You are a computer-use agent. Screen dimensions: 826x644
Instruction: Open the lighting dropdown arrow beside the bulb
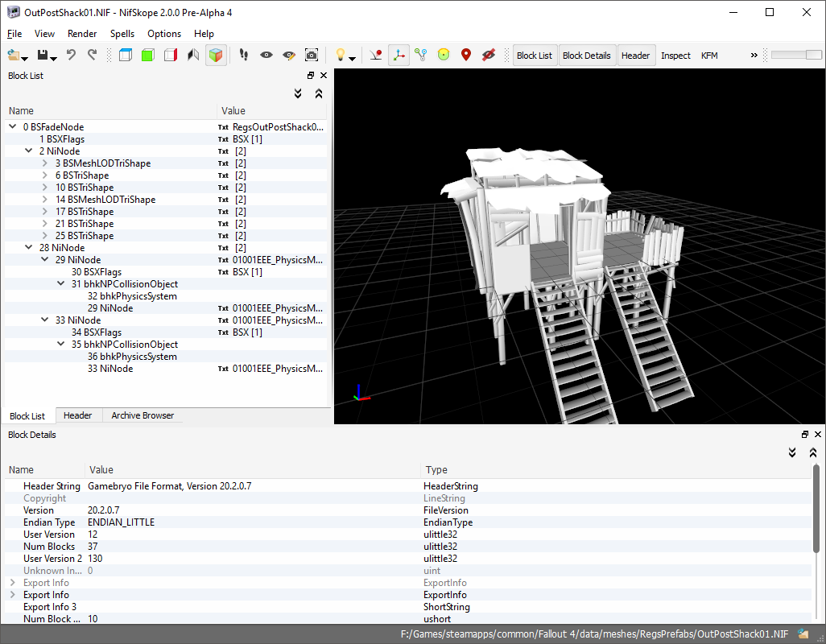pyautogui.click(x=353, y=59)
